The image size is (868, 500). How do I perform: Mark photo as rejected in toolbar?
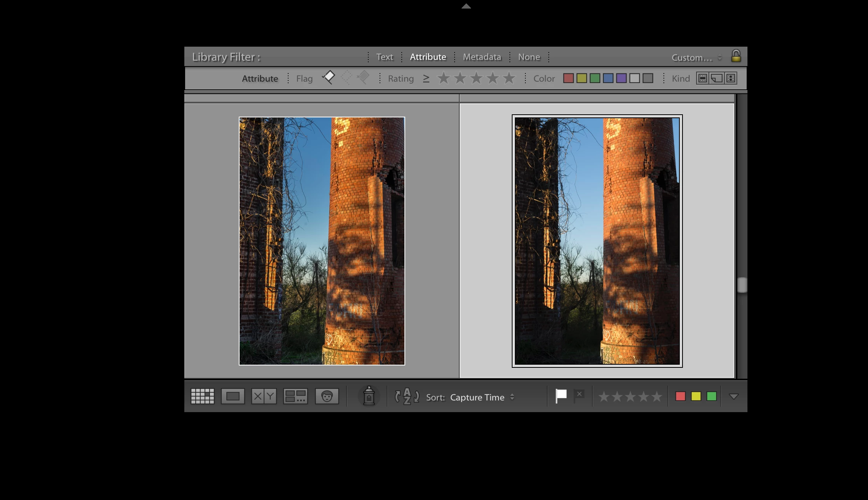click(579, 396)
